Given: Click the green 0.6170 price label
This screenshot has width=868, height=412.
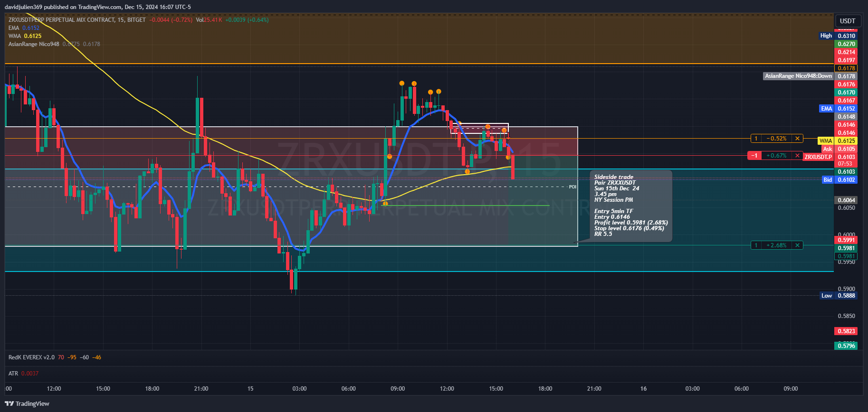Looking at the screenshot, I should coord(846,93).
